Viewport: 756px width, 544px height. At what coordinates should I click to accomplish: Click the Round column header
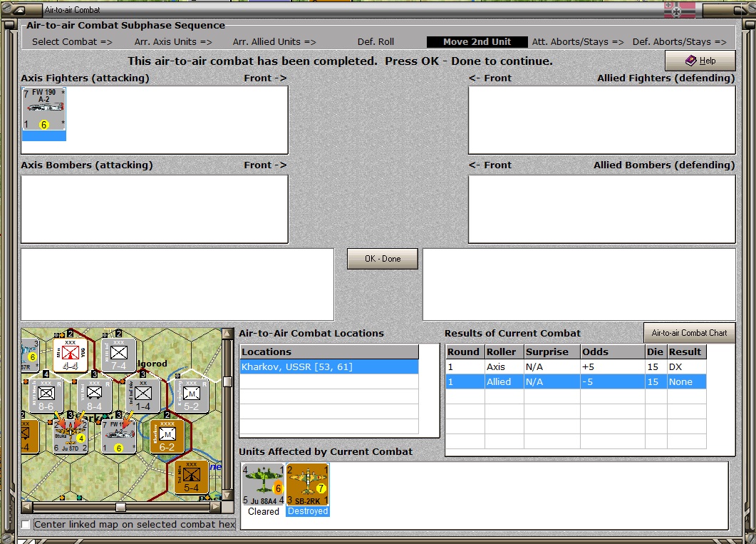(465, 351)
